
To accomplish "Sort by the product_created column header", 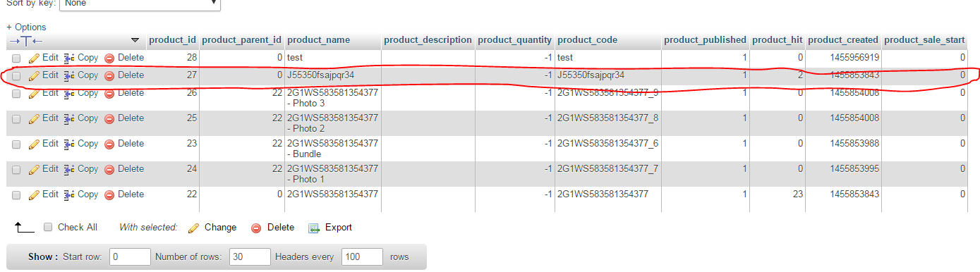I will coord(843,40).
